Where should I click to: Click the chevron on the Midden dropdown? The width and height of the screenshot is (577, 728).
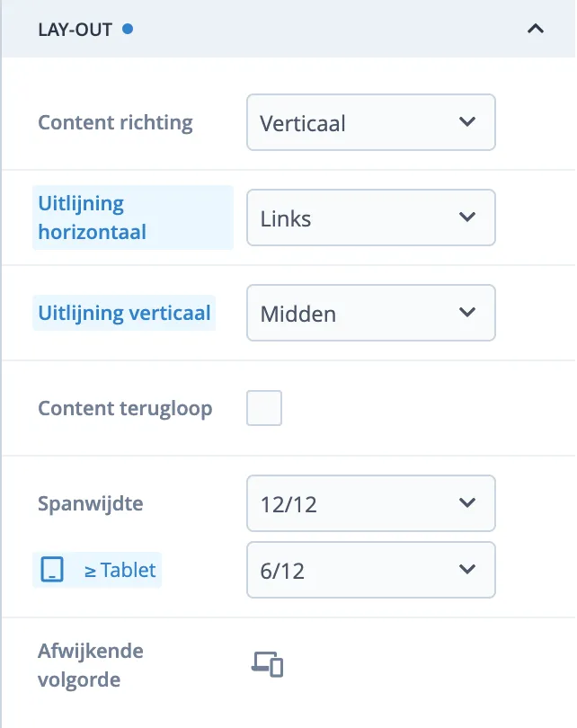click(x=466, y=313)
